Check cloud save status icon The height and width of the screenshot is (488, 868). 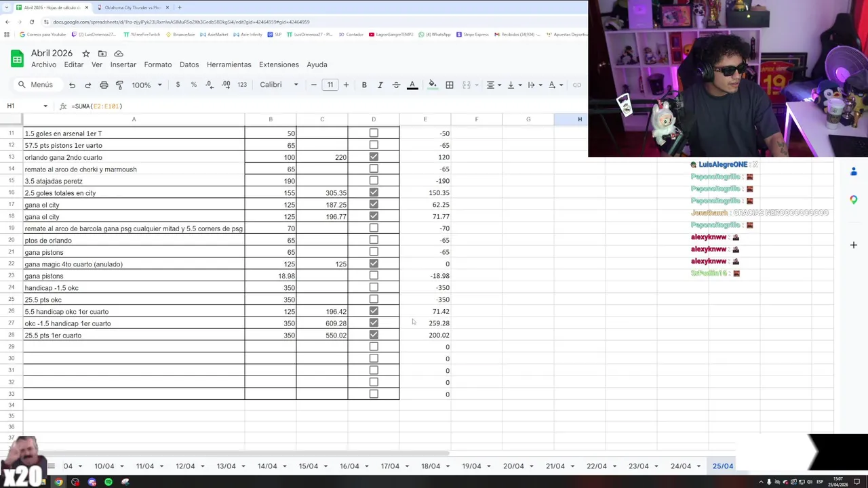tap(119, 54)
